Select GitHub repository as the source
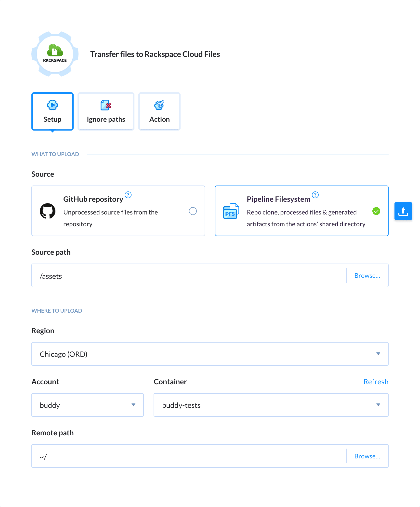 pos(193,211)
